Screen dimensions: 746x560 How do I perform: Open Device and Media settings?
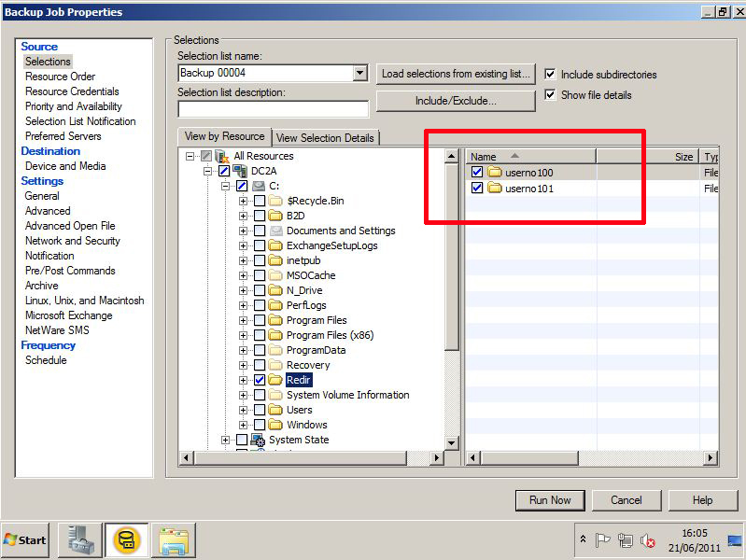coord(65,166)
